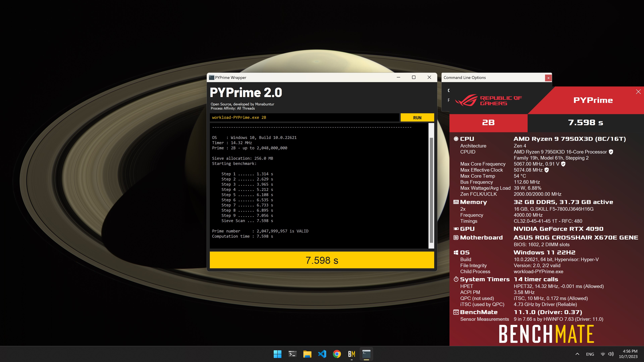The width and height of the screenshot is (644, 362).
Task: Click 'AMD Ryzen 9 7950X3D (8C/16T)' heading
Action: pyautogui.click(x=570, y=139)
